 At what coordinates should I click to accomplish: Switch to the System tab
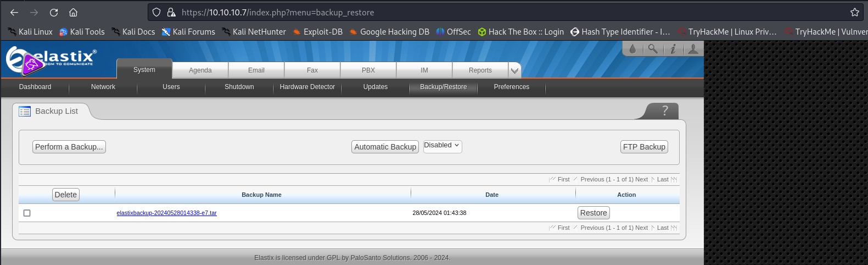(144, 70)
